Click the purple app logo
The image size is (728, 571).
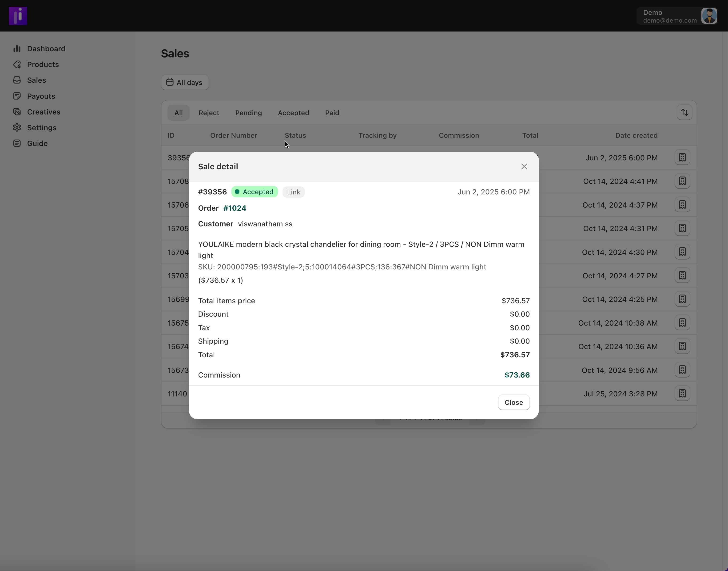click(x=18, y=16)
